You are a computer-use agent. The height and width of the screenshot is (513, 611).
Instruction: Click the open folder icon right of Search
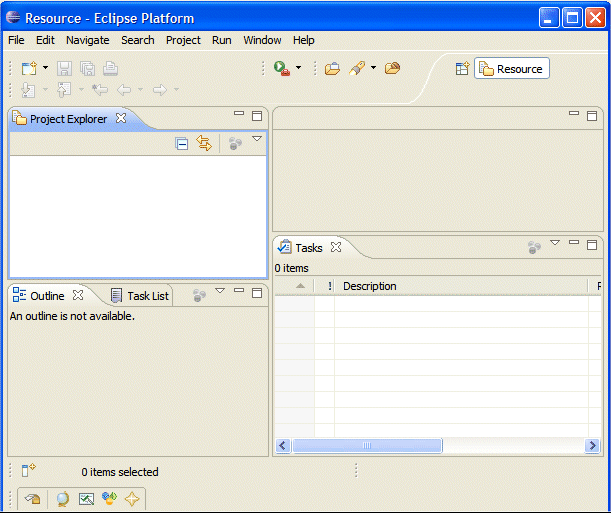[x=392, y=68]
